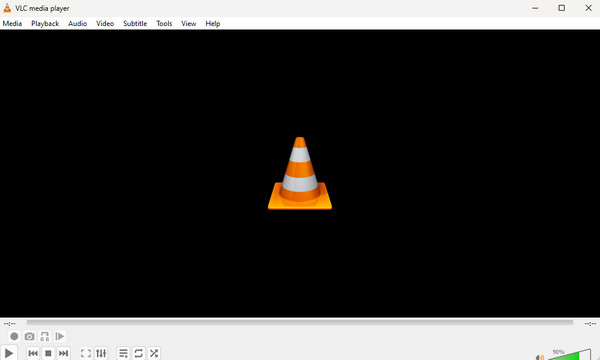This screenshot has width=600, height=360.
Task: Click elapsed time label left of seek bar
Action: (10, 324)
